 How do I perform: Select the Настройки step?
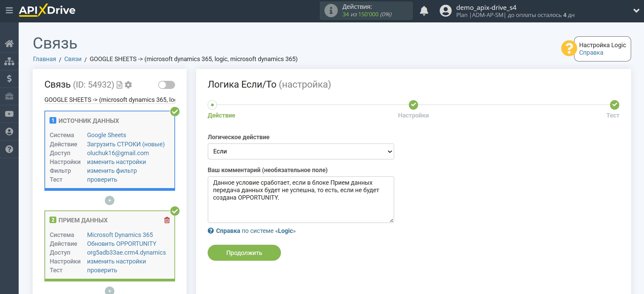click(413, 105)
